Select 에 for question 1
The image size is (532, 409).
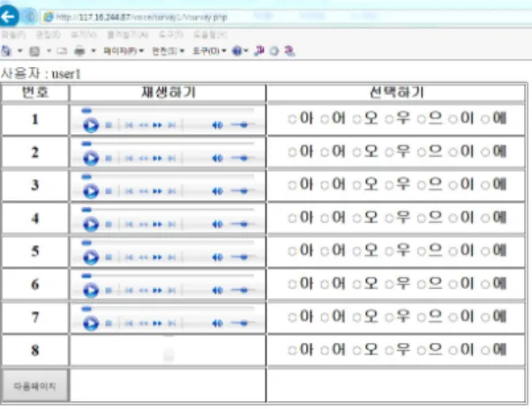coord(485,119)
